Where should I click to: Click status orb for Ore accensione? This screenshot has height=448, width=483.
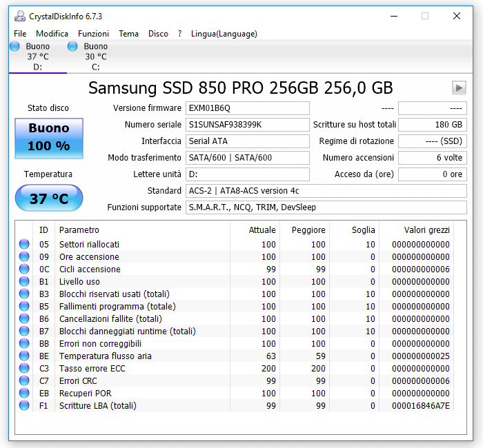pyautogui.click(x=24, y=256)
